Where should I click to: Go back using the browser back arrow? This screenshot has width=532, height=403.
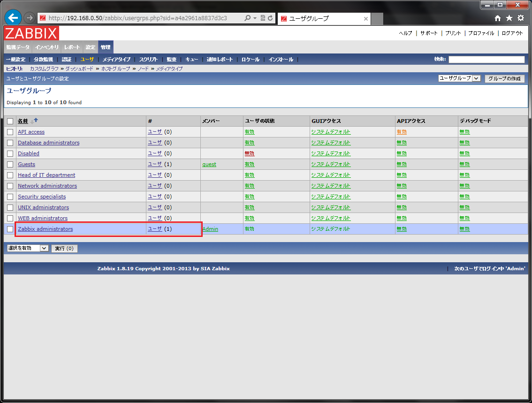pyautogui.click(x=13, y=18)
